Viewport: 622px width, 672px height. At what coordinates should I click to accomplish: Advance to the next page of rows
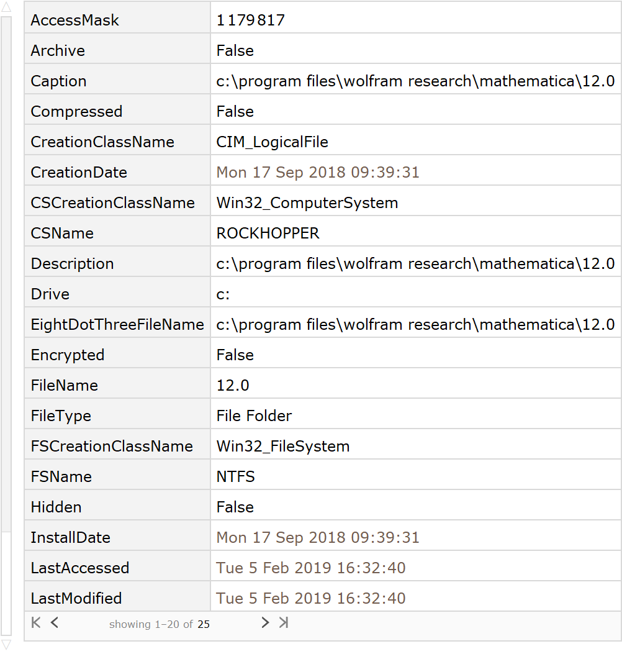(x=265, y=623)
